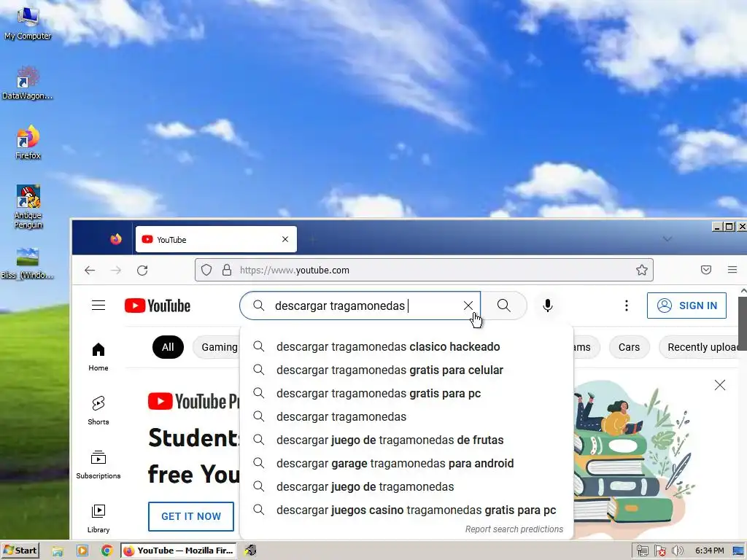Select All filter chip
The width and height of the screenshot is (747, 560).
click(x=168, y=347)
